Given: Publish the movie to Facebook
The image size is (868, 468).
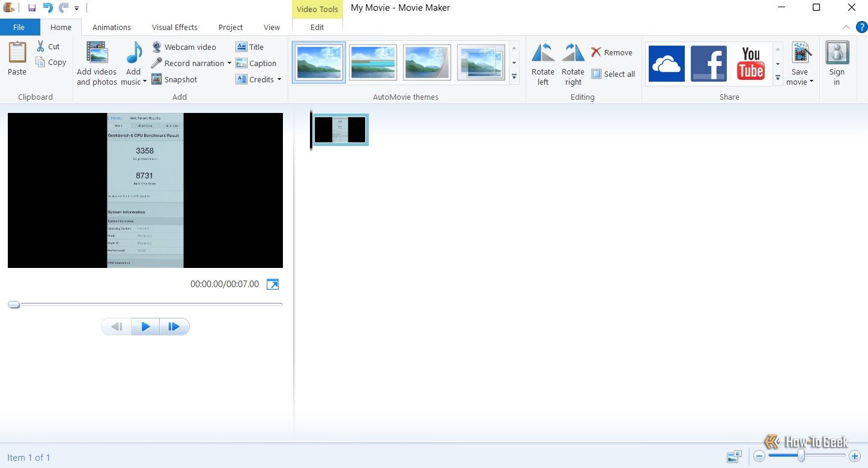Looking at the screenshot, I should [709, 62].
